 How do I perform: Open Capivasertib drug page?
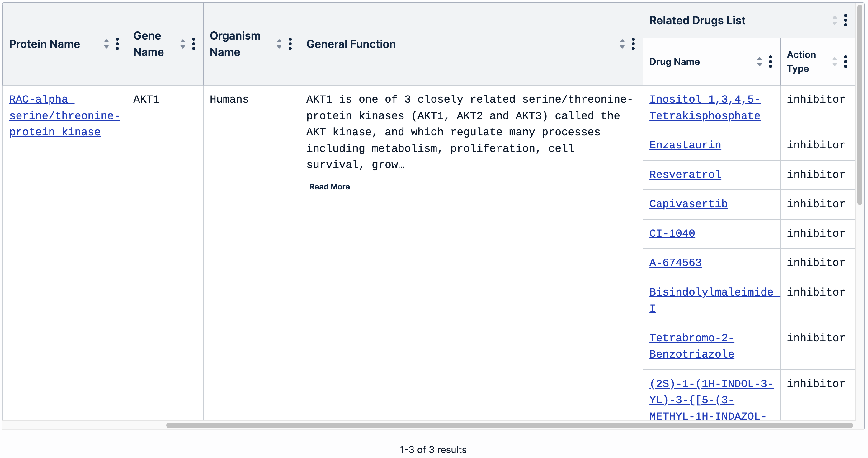click(x=688, y=204)
